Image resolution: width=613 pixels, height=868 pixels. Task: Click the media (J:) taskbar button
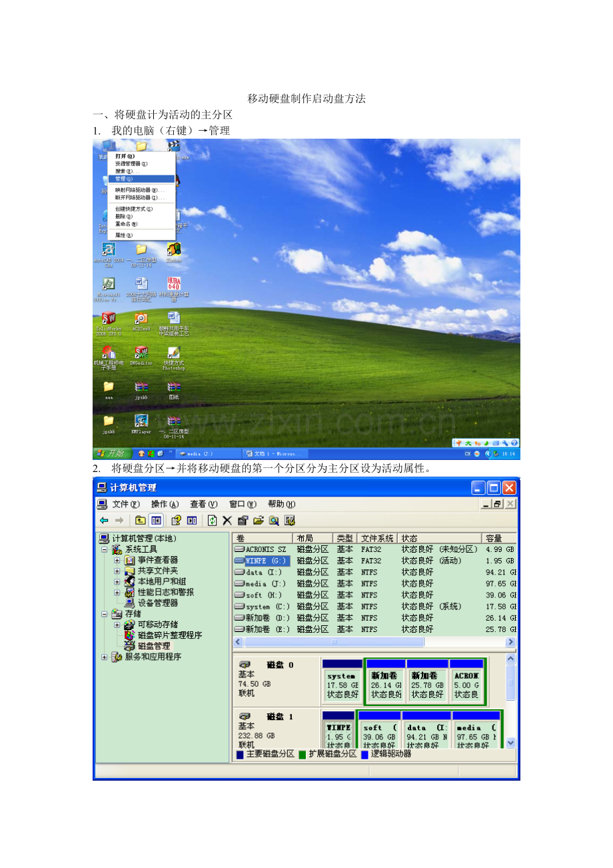click(x=207, y=453)
